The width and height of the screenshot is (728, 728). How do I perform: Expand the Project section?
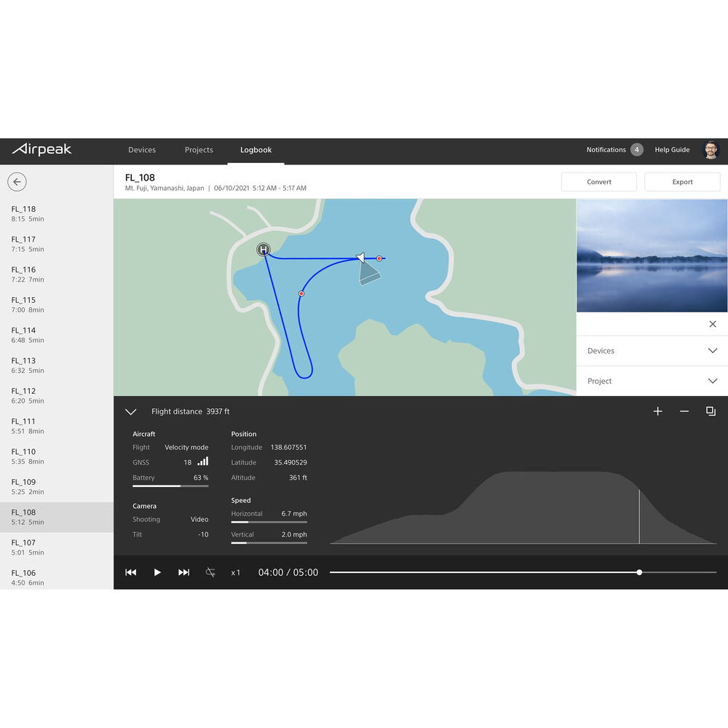652,381
